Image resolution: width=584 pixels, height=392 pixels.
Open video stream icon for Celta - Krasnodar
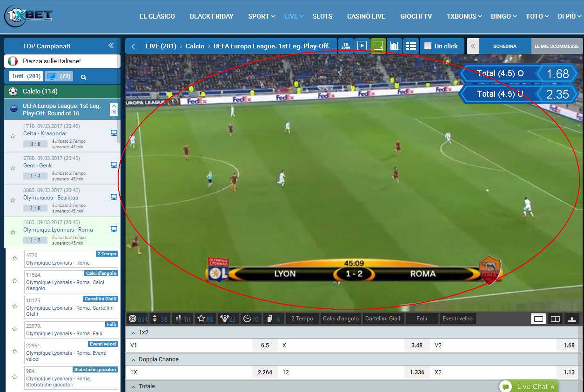(x=114, y=133)
